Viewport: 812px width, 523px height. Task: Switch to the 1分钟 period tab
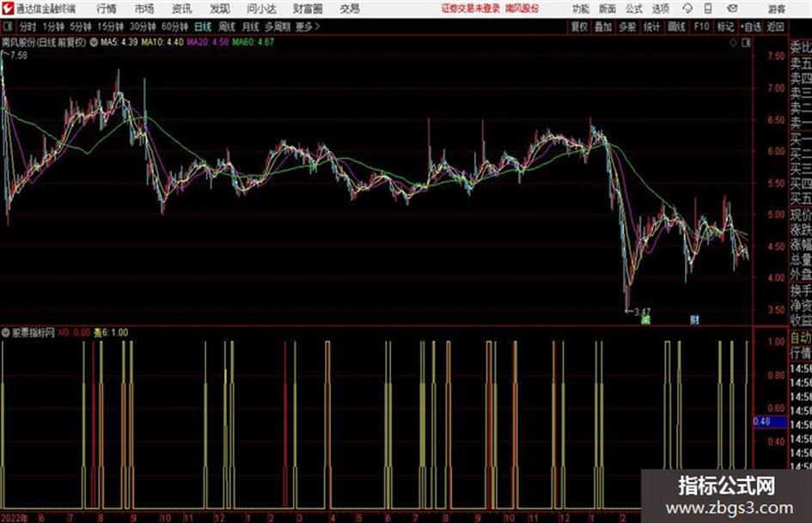pos(53,27)
